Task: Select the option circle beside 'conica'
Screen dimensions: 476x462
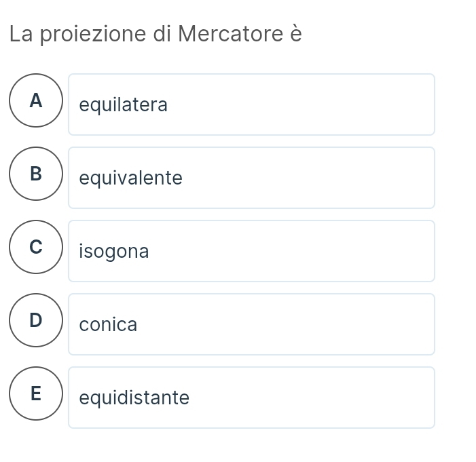Action: pos(37,320)
